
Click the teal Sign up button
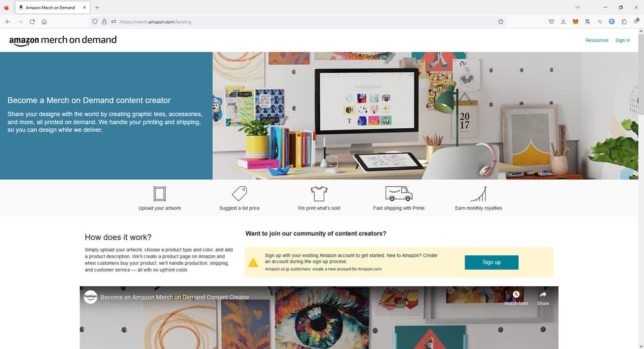click(491, 262)
